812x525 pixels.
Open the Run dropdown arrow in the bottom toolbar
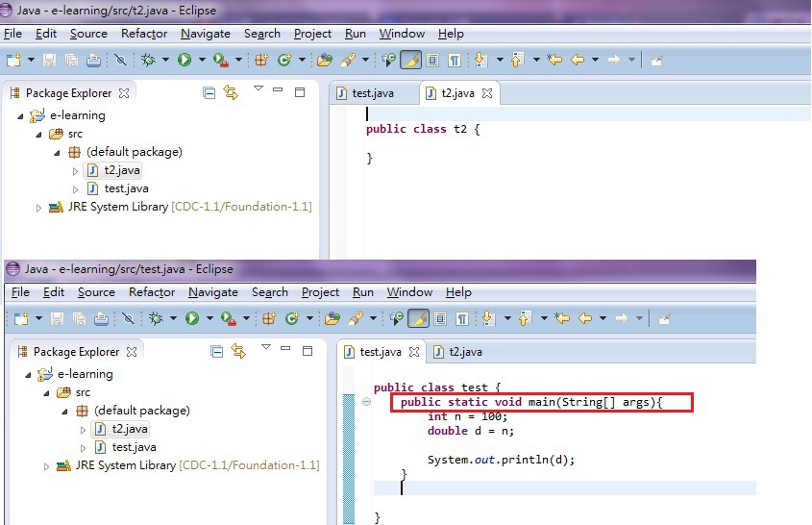click(209, 318)
